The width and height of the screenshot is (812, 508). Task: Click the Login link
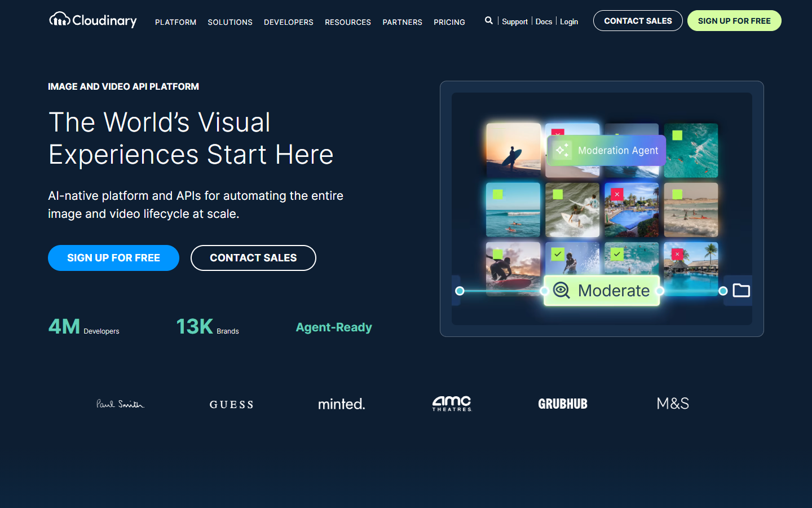click(x=569, y=21)
